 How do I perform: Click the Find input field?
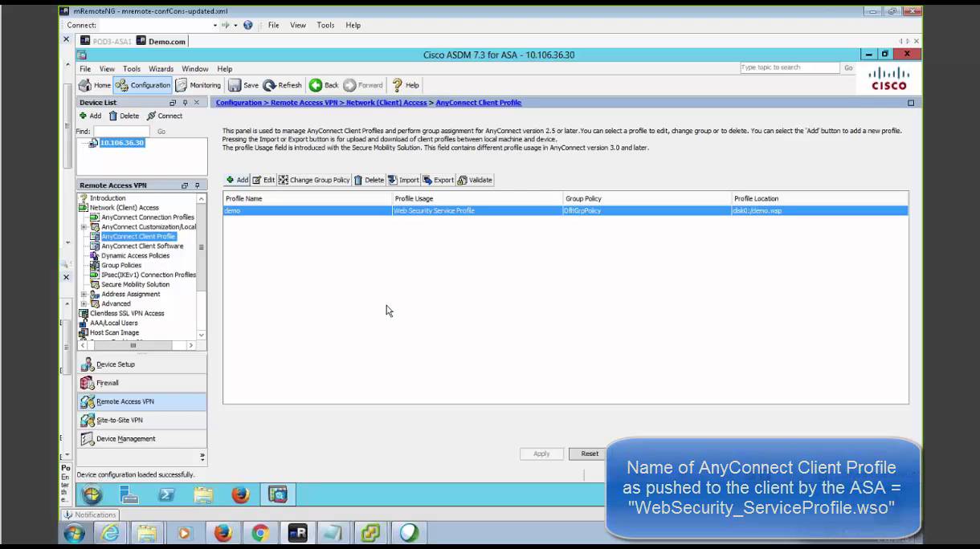point(121,132)
